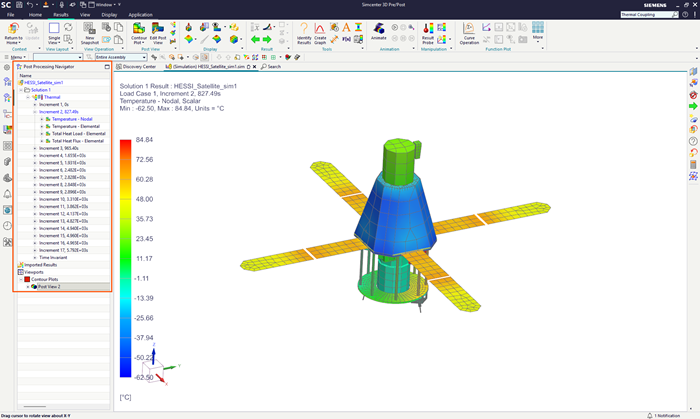Click the Animate icon
700x419 pixels.
(x=379, y=29)
